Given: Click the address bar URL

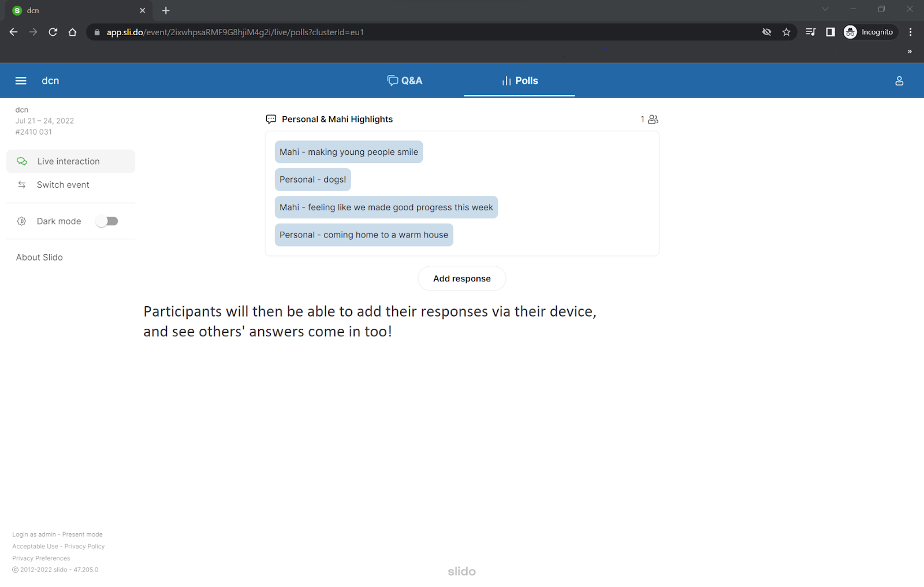Looking at the screenshot, I should point(235,32).
